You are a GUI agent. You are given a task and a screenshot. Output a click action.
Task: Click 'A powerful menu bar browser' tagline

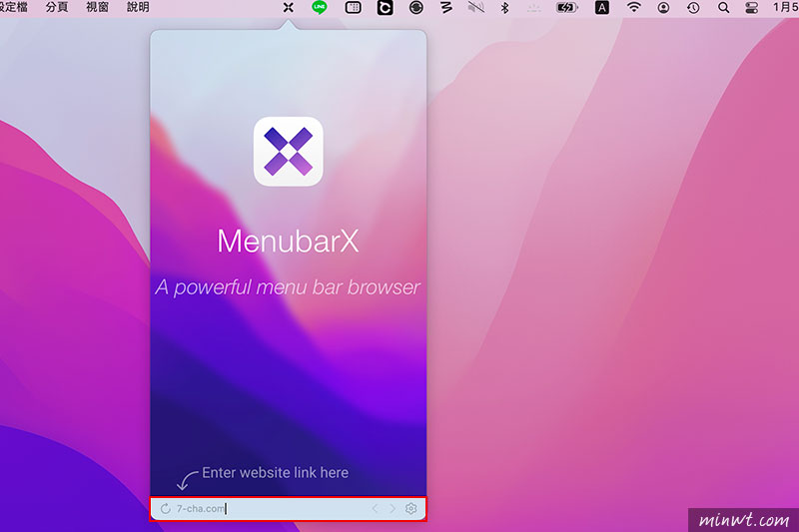pos(288,287)
